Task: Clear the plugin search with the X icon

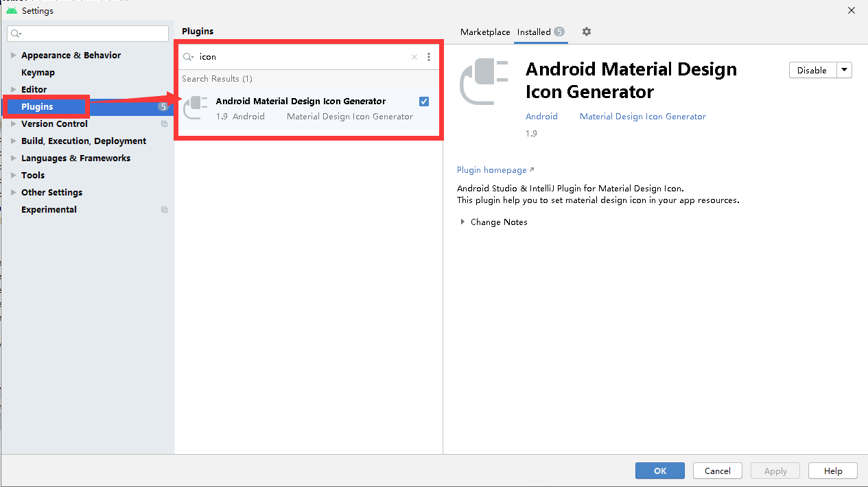Action: pos(414,57)
